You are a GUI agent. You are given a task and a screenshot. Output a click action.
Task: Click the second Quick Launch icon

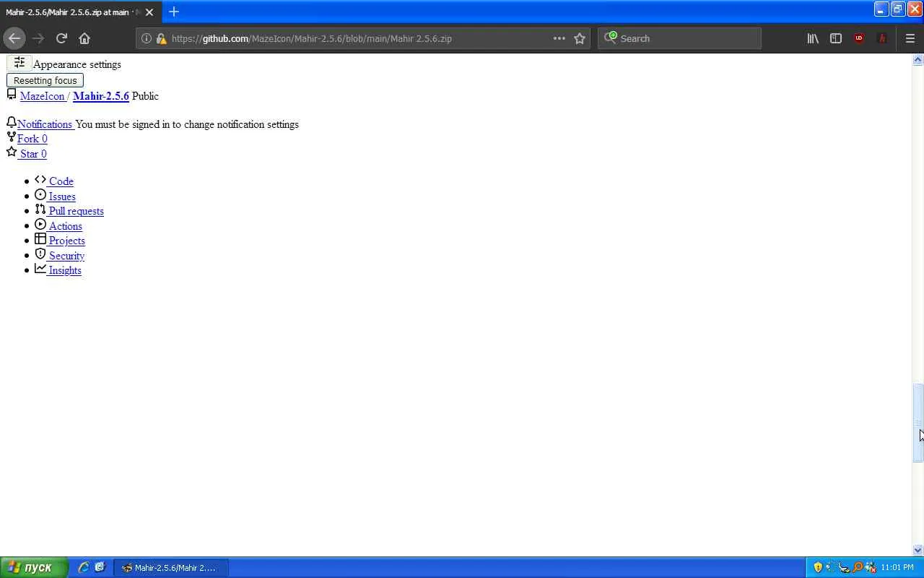(100, 567)
